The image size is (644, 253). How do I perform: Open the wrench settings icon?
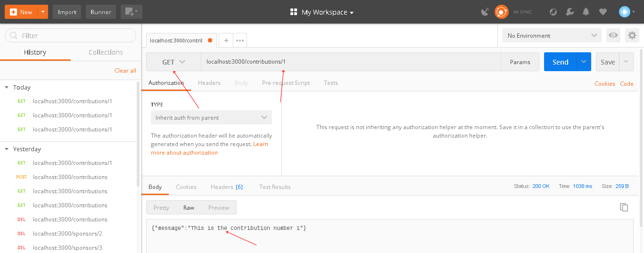(x=570, y=12)
